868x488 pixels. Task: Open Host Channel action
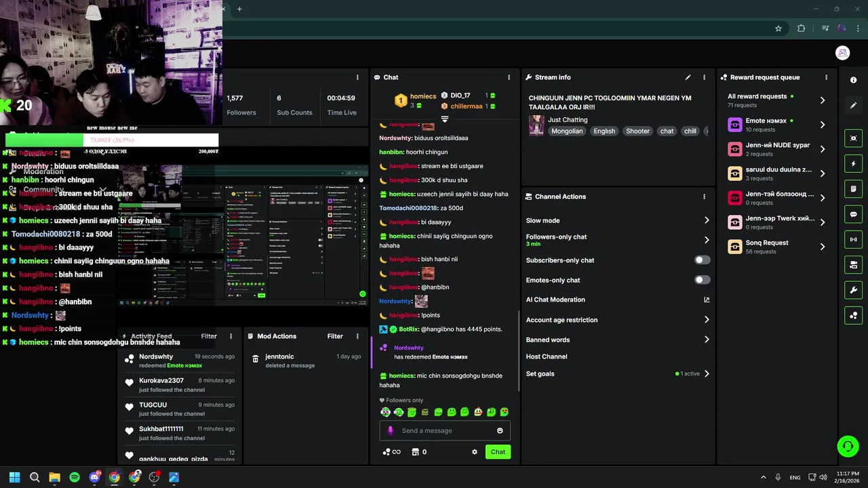click(x=547, y=357)
